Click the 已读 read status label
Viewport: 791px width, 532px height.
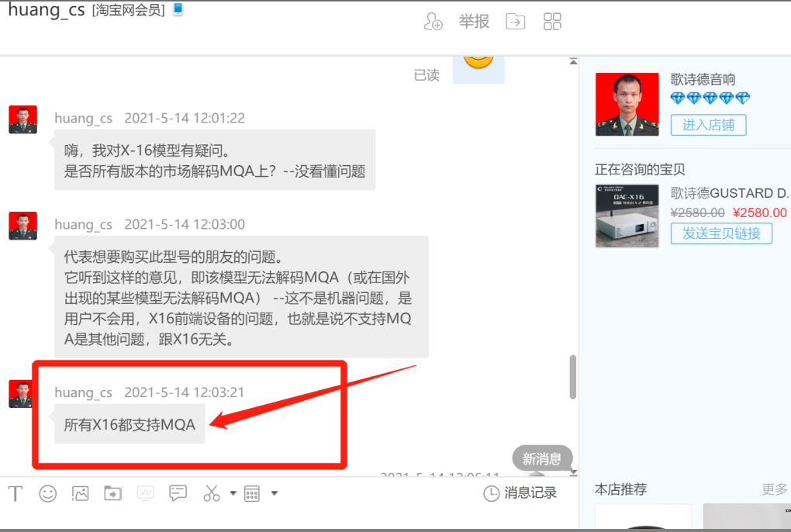pyautogui.click(x=427, y=75)
